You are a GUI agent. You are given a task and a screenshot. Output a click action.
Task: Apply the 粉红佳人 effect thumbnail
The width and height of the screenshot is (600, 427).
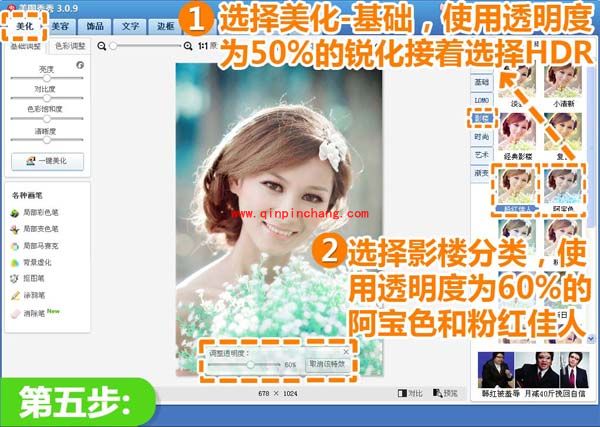517,186
